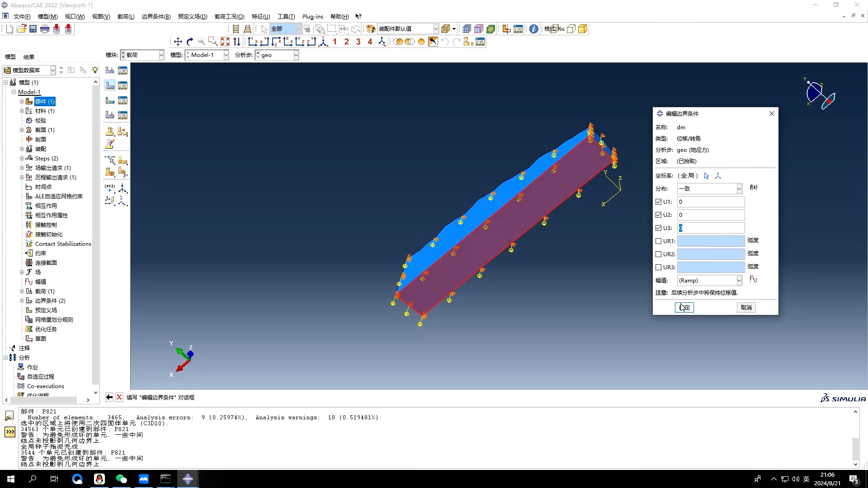Toggle the U3 checkbox
This screenshot has width=868, height=488.
pyautogui.click(x=659, y=228)
